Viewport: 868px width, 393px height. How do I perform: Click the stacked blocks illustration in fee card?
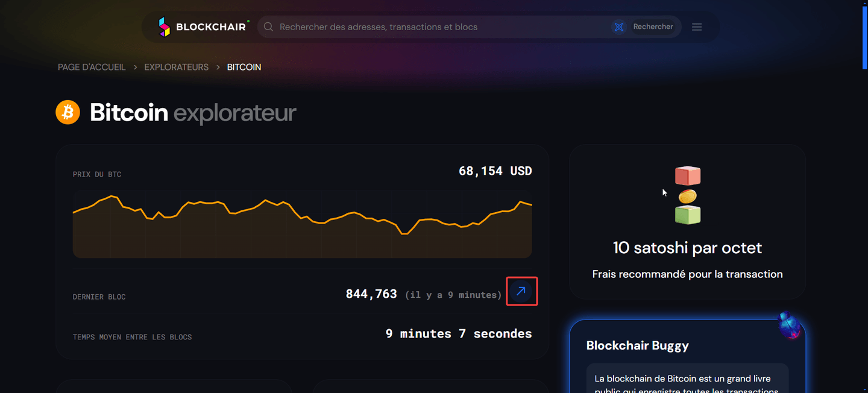[x=687, y=195]
